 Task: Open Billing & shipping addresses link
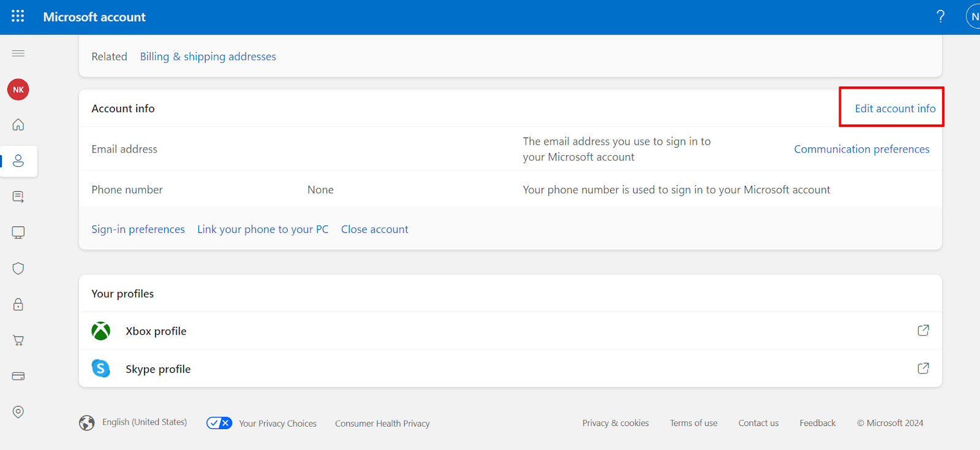pos(208,56)
